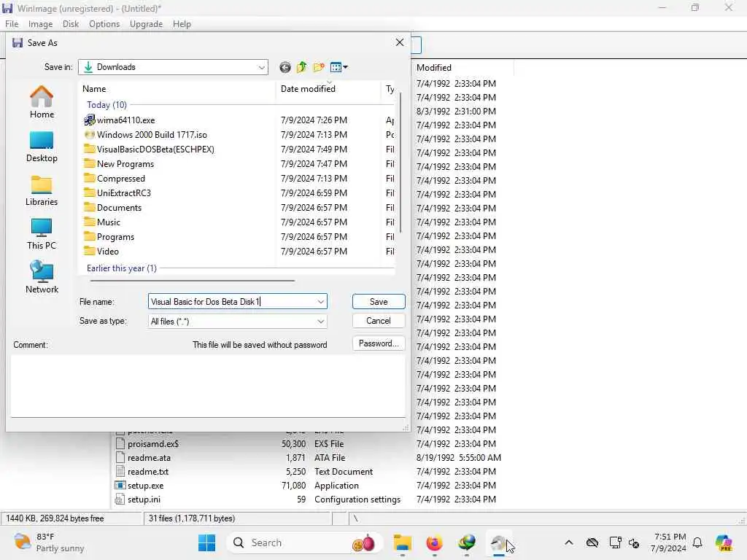Click the '31 files (1,178,711 bytes)' status text
747x560 pixels.
pos(192,518)
